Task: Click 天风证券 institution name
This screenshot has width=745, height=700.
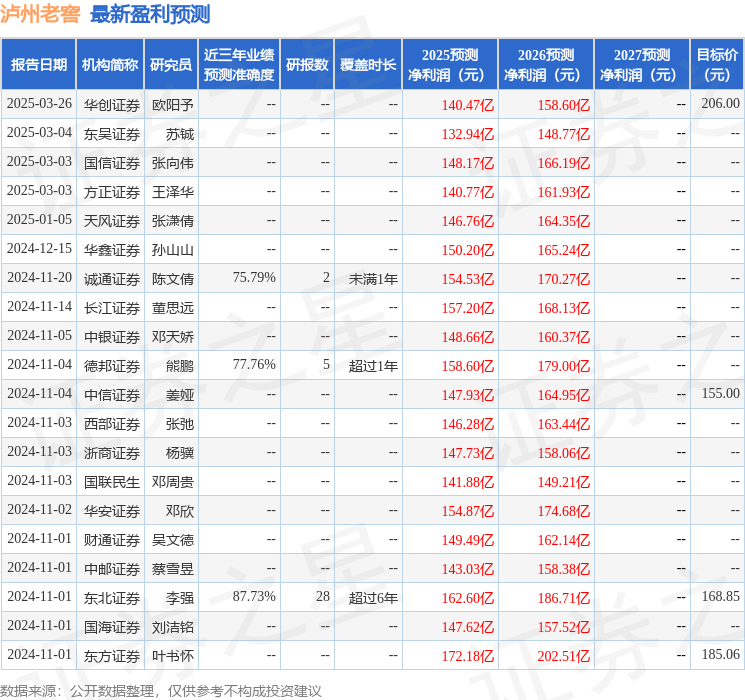Action: [x=112, y=221]
